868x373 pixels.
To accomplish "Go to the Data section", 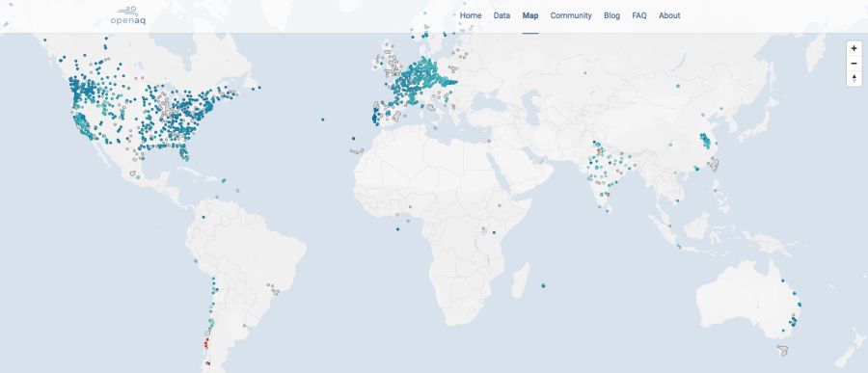I will 502,15.
